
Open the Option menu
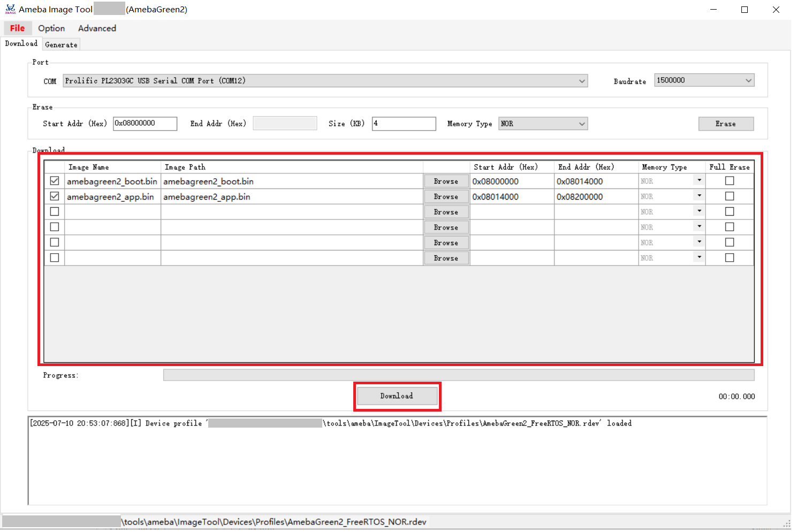pos(51,28)
